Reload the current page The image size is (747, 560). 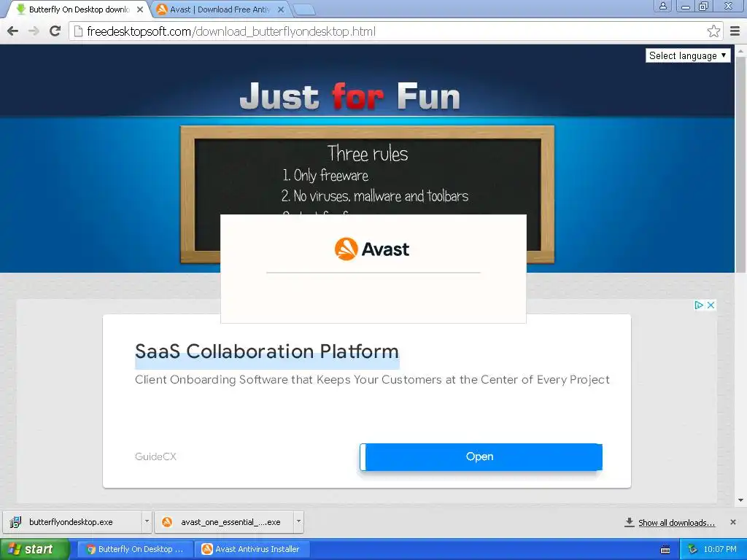(55, 31)
